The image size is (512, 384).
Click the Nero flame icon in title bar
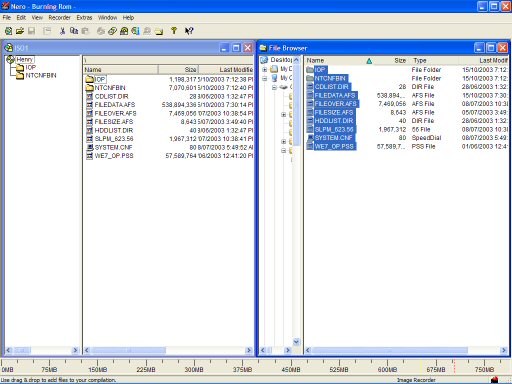(x=5, y=6)
